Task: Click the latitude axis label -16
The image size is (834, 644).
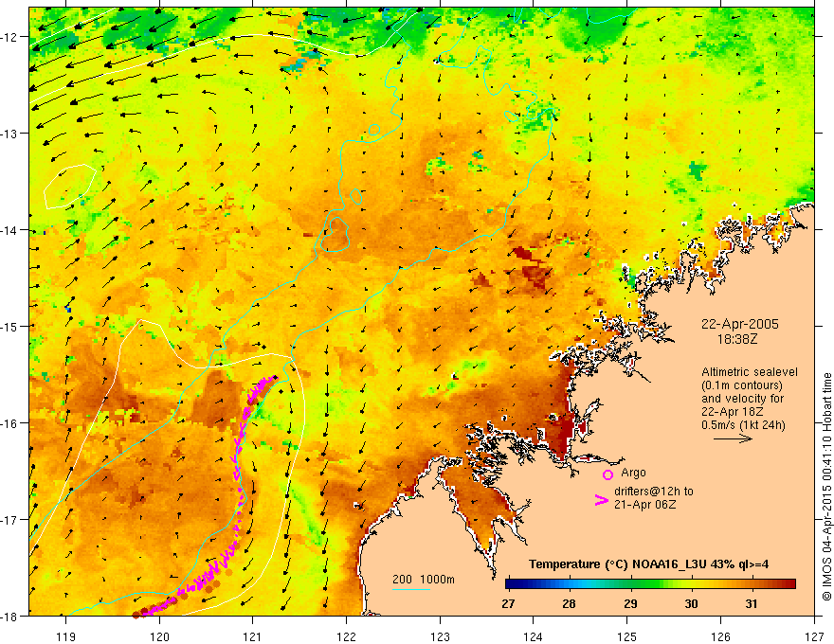Action: pyautogui.click(x=9, y=423)
